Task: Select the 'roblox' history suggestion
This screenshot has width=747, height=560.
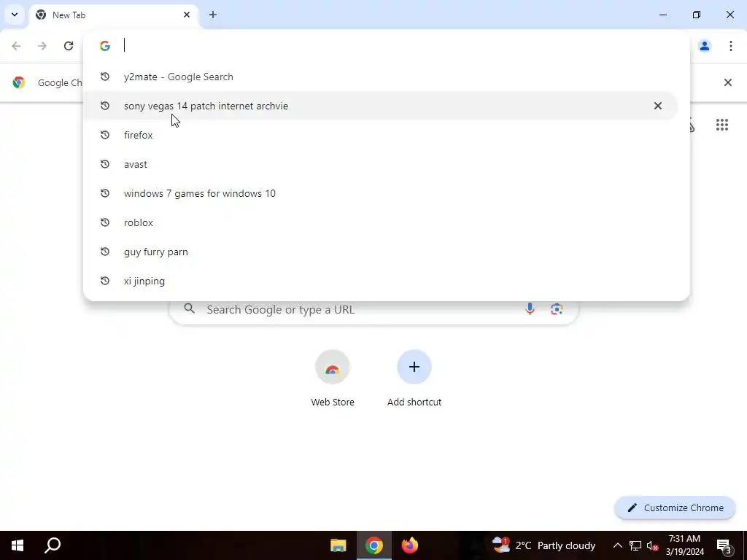Action: point(380,222)
